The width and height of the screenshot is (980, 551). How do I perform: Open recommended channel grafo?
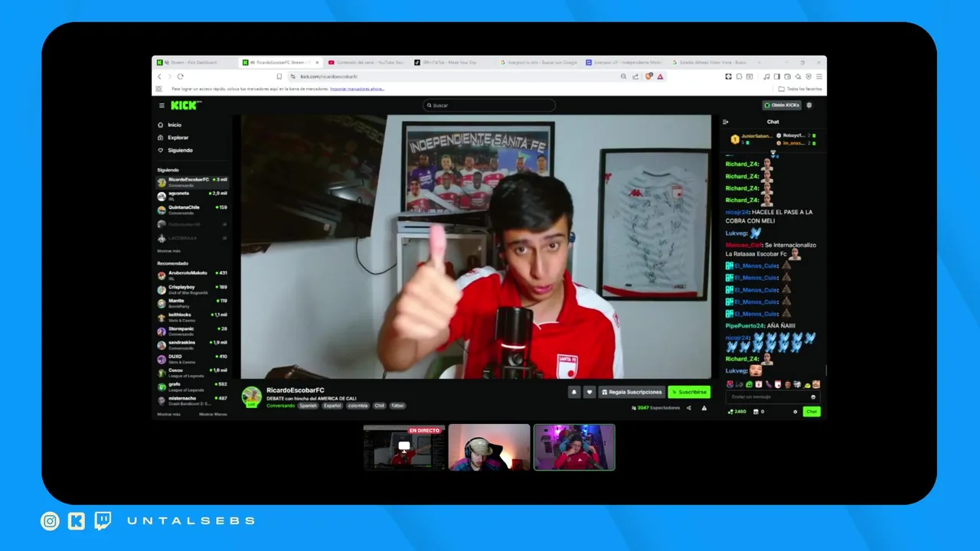192,386
